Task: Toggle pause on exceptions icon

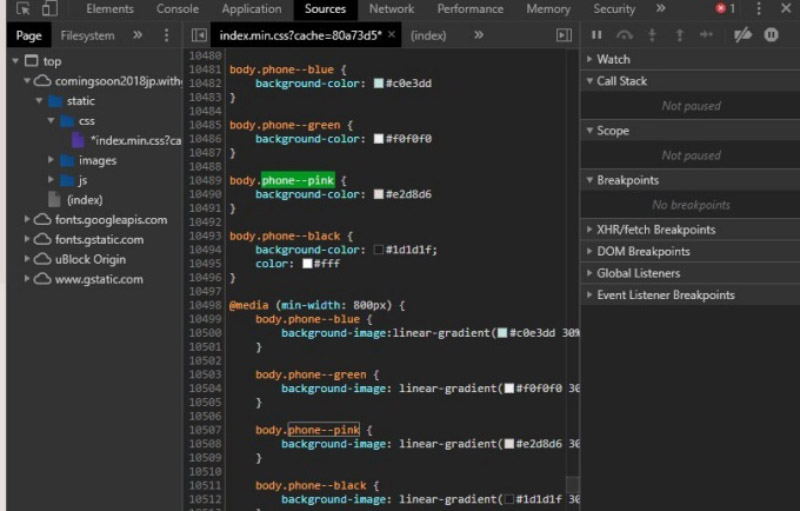Action: point(771,35)
